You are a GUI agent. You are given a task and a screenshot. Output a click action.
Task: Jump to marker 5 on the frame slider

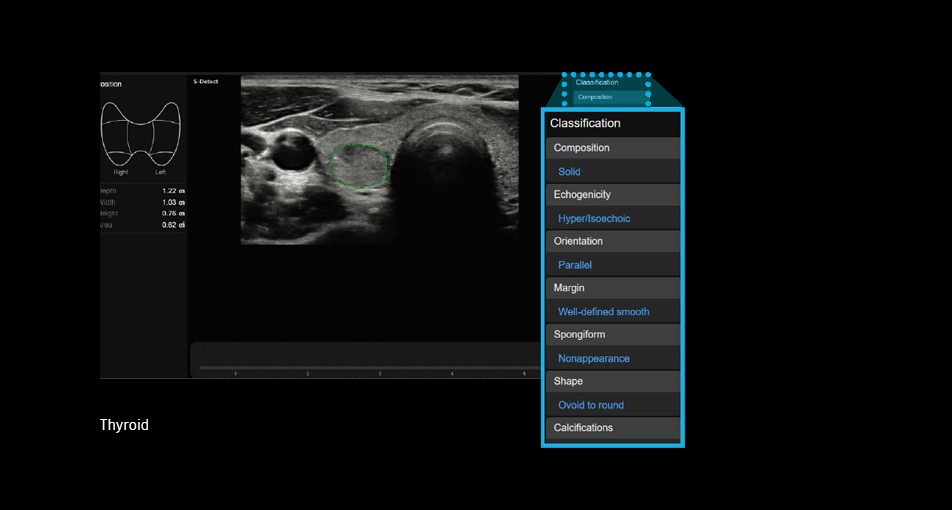coord(525,374)
